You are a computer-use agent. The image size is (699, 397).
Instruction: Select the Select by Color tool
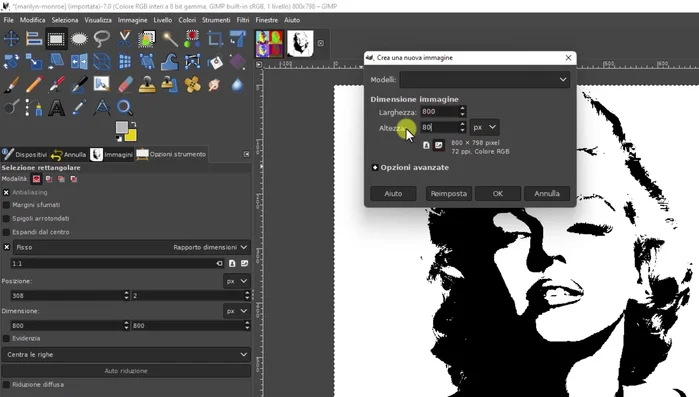point(192,39)
